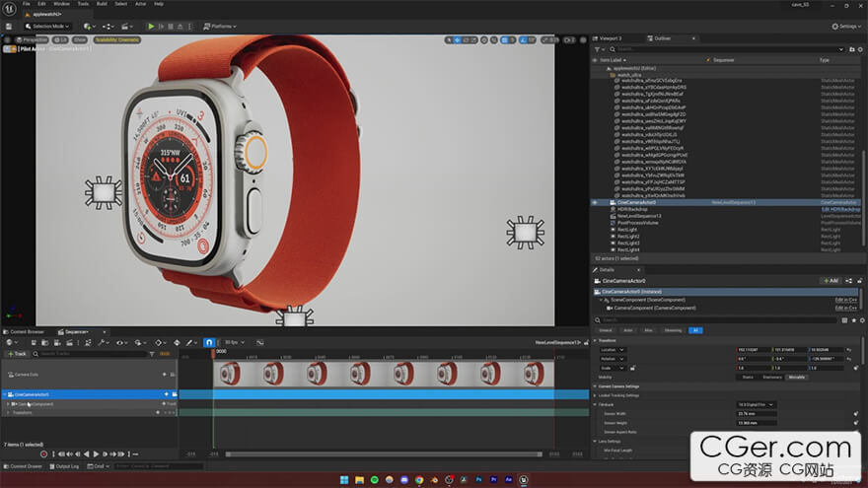Open the Location type dropdown in Transform

[613, 350]
